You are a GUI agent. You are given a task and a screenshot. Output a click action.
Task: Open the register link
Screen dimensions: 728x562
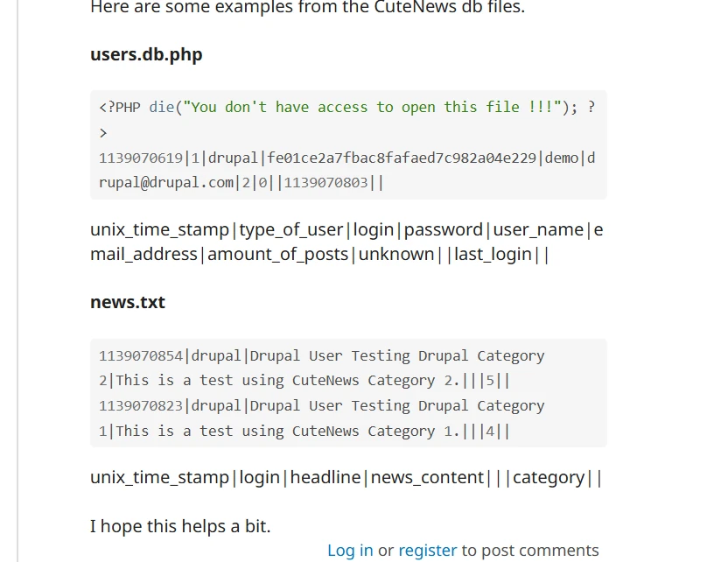click(428, 551)
